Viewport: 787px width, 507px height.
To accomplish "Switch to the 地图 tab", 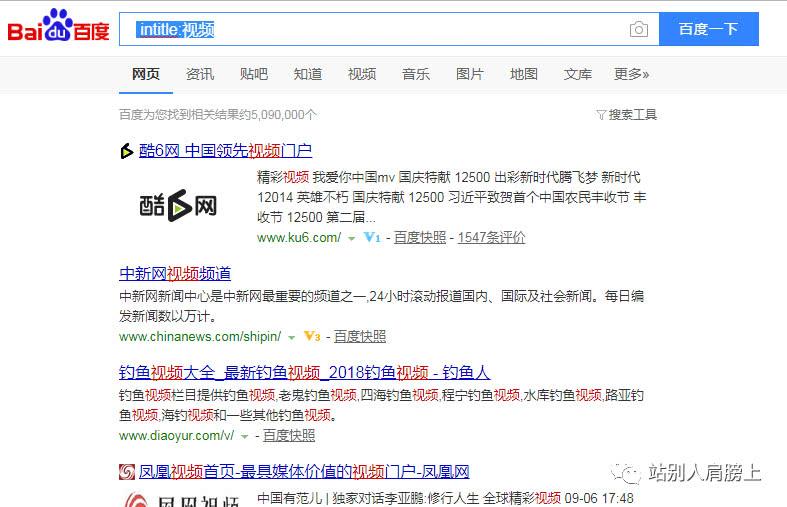I will [523, 74].
